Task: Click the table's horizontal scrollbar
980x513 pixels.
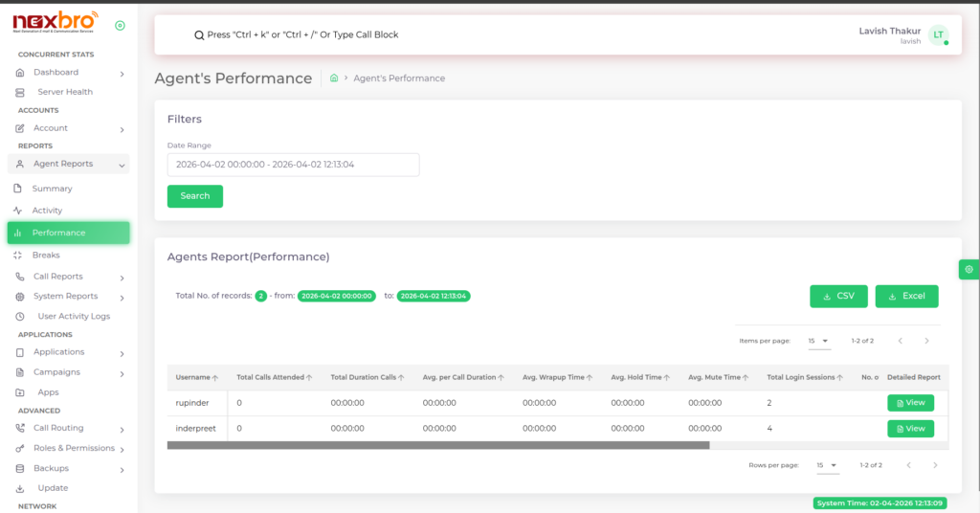Action: pyautogui.click(x=437, y=445)
